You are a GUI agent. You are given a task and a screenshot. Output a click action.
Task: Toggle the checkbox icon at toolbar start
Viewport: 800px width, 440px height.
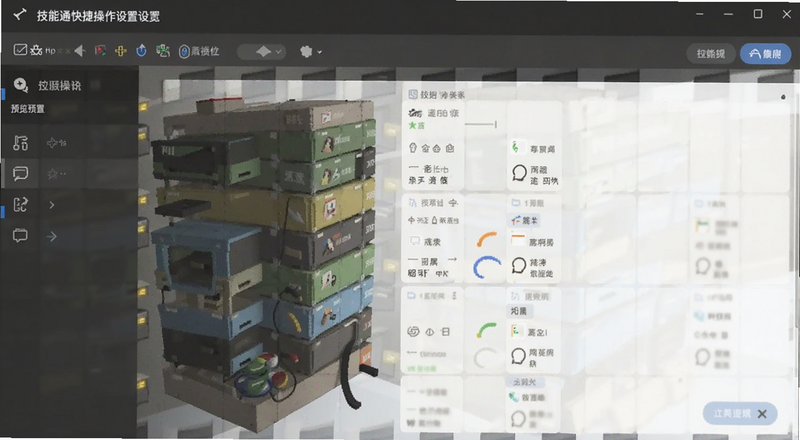[x=20, y=50]
